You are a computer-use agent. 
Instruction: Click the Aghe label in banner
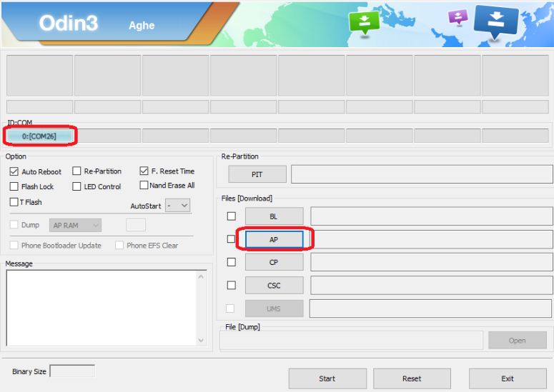coord(142,26)
